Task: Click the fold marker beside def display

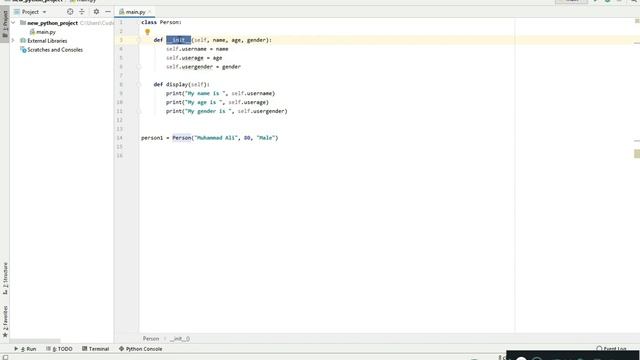Action: [139, 84]
